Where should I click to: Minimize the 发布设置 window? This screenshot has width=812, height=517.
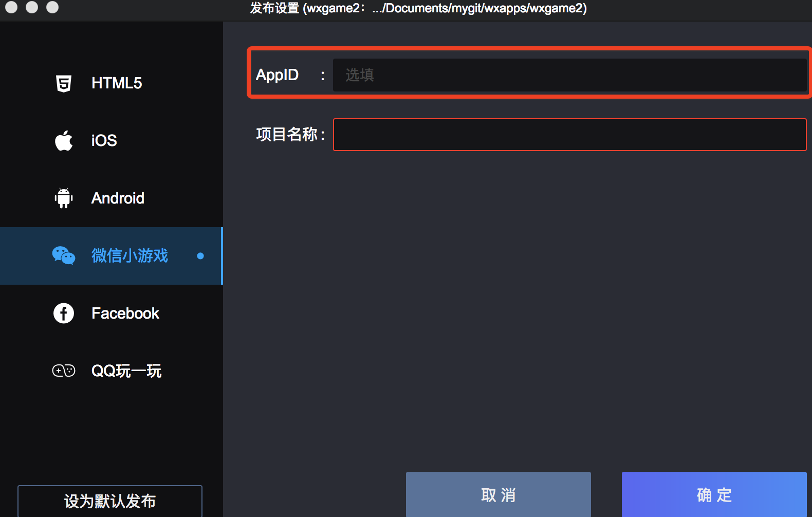coord(32,7)
